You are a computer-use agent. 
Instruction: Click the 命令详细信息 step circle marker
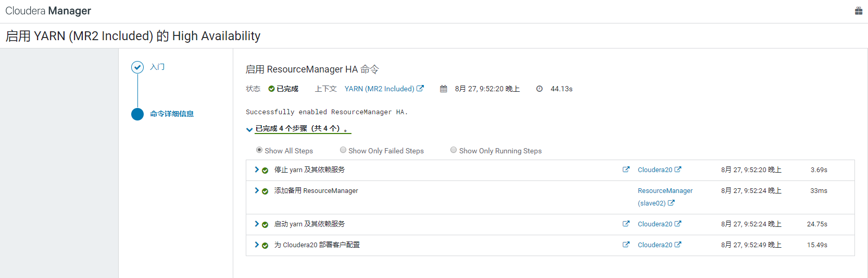pos(137,114)
